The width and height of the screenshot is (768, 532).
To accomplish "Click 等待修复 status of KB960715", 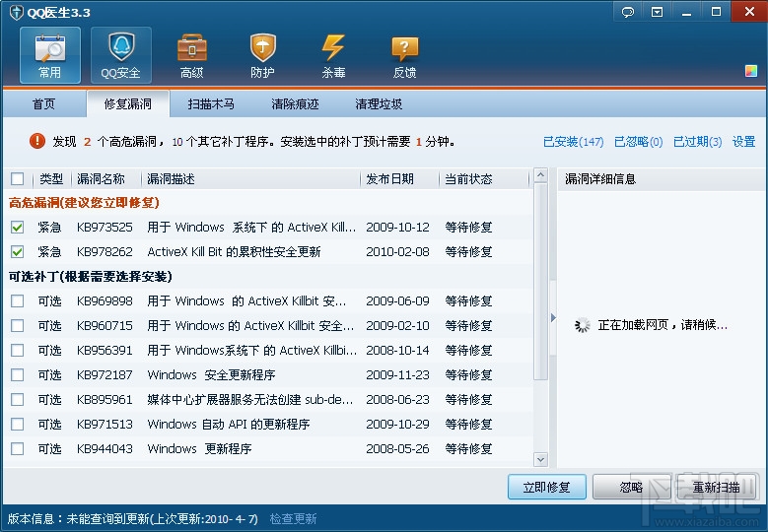I will 468,325.
